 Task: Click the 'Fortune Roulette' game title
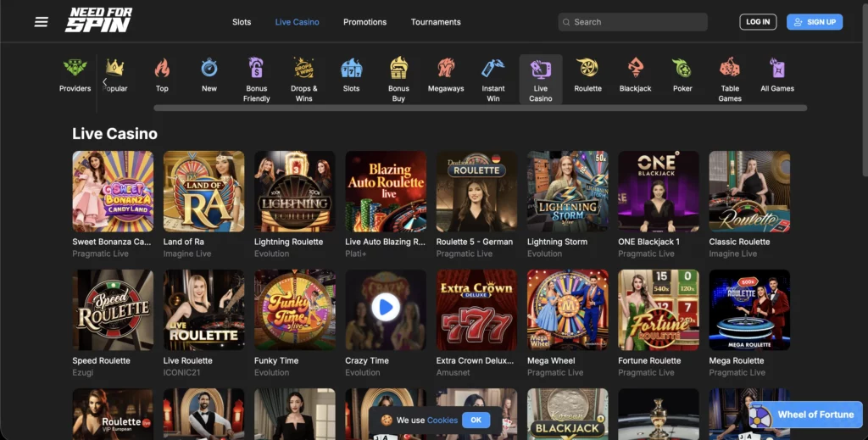point(649,360)
